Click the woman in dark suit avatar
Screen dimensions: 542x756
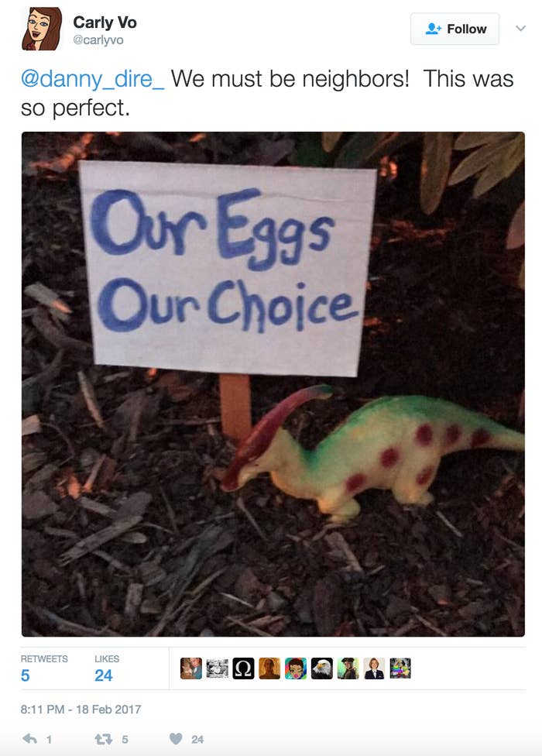pyautogui.click(x=374, y=668)
